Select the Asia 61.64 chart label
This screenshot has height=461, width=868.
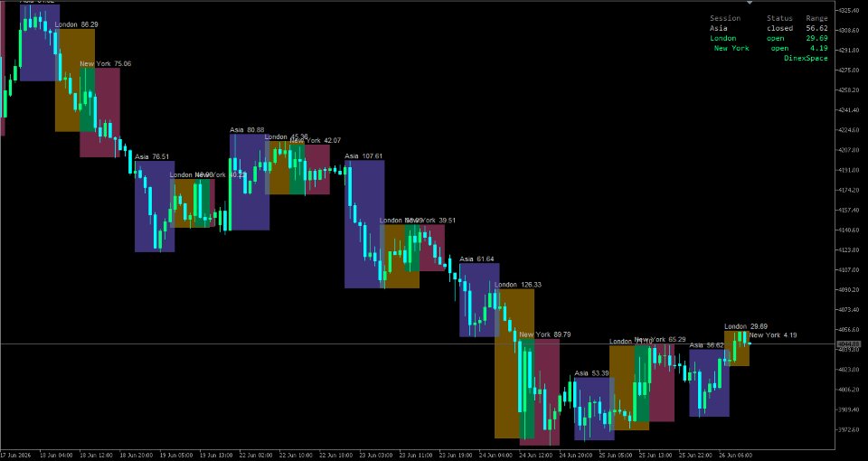click(476, 259)
